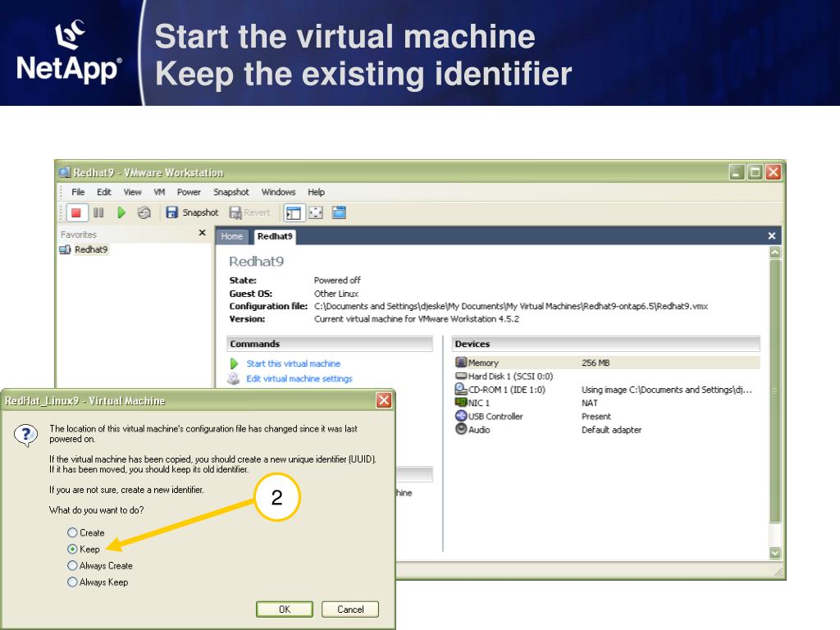Toggle the Favorites sidebar view icon

tap(294, 212)
